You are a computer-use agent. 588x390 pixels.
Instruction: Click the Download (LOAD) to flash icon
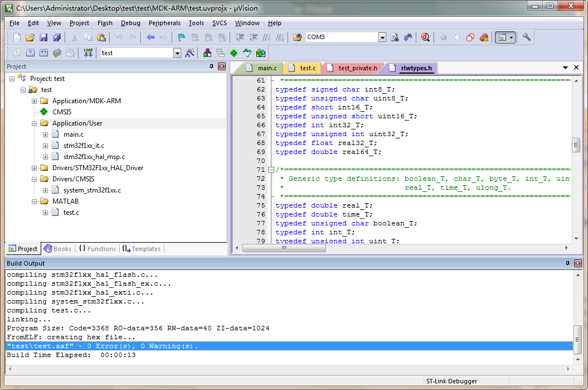(88, 53)
